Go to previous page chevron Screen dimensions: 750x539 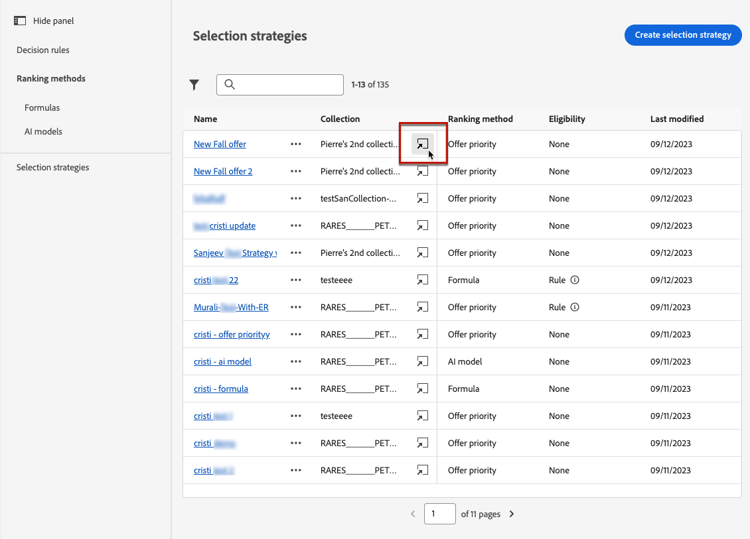412,514
